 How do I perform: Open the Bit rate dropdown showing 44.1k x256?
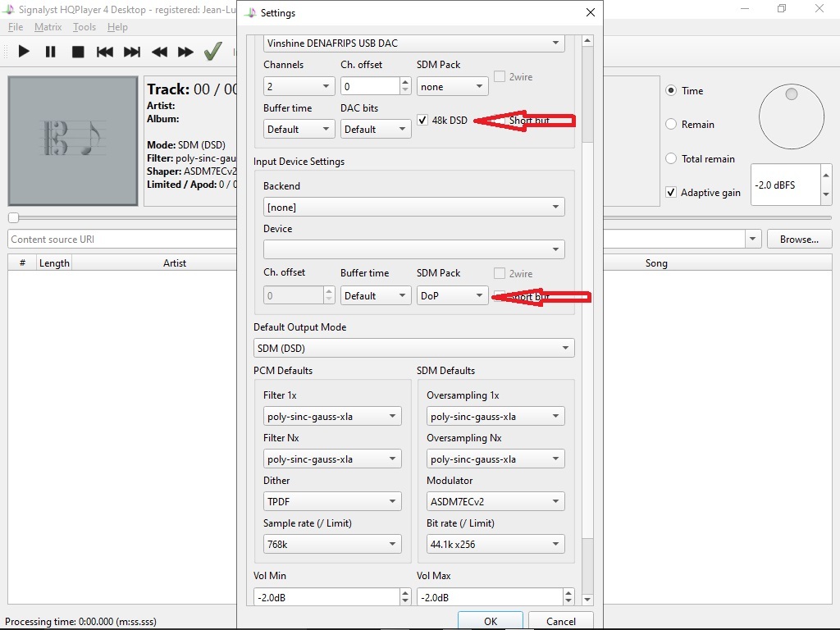click(495, 545)
